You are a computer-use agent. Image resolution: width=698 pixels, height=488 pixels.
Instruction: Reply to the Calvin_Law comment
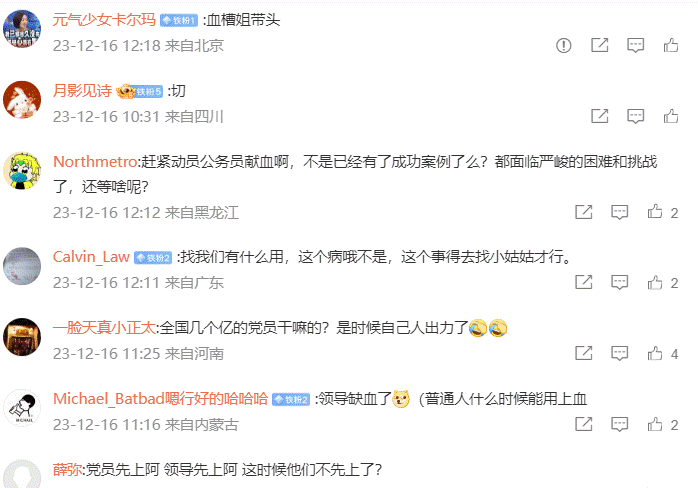click(x=619, y=282)
